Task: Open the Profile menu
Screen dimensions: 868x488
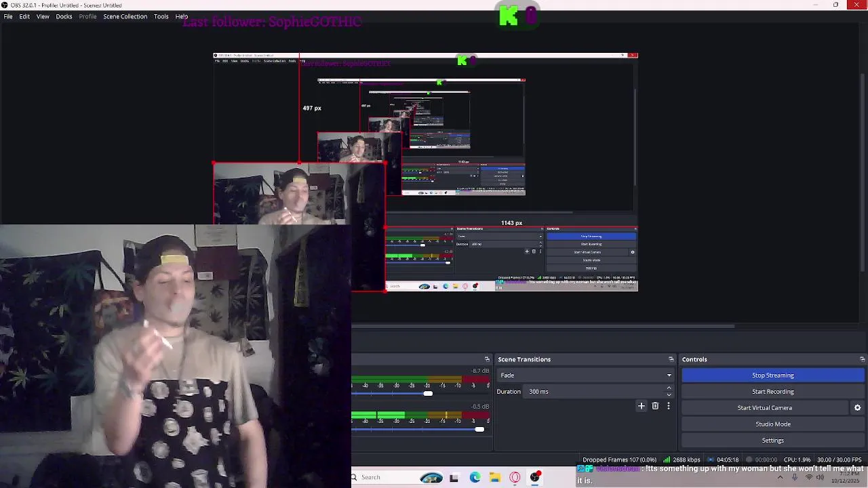Action: 87,16
